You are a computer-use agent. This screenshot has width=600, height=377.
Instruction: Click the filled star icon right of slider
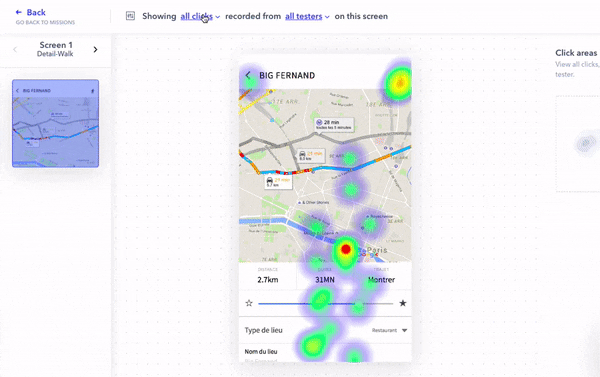[403, 303]
